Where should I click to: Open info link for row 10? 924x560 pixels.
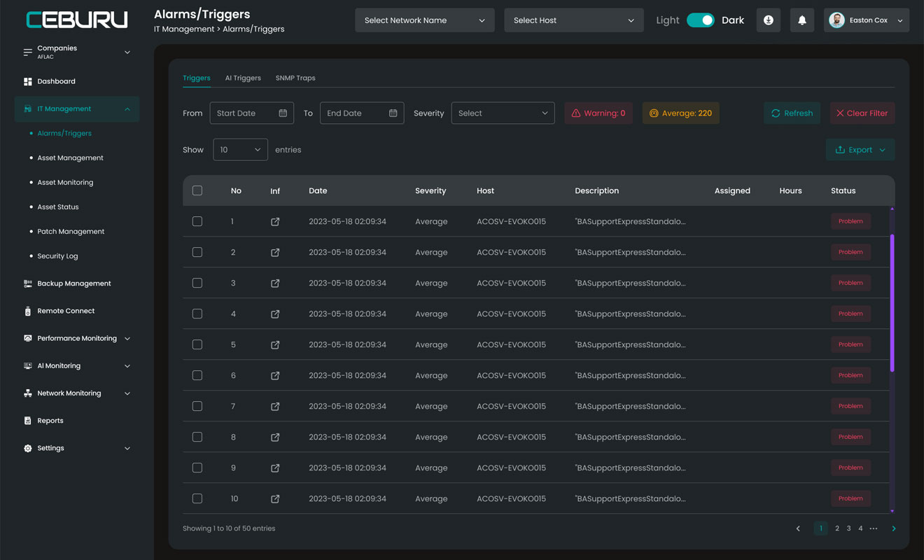tap(275, 498)
